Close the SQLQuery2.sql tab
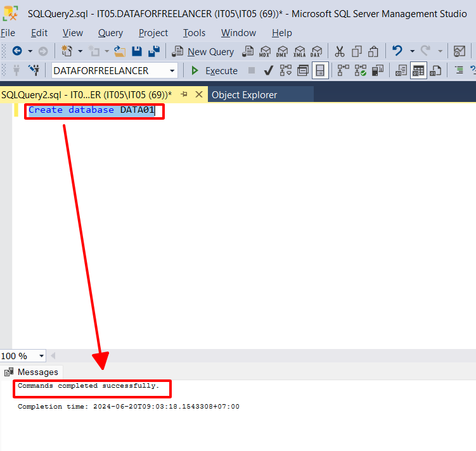The height and width of the screenshot is (451, 476). point(199,94)
